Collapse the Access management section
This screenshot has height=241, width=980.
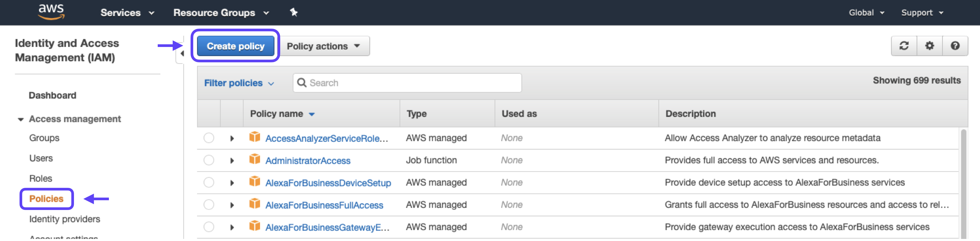coord(21,119)
